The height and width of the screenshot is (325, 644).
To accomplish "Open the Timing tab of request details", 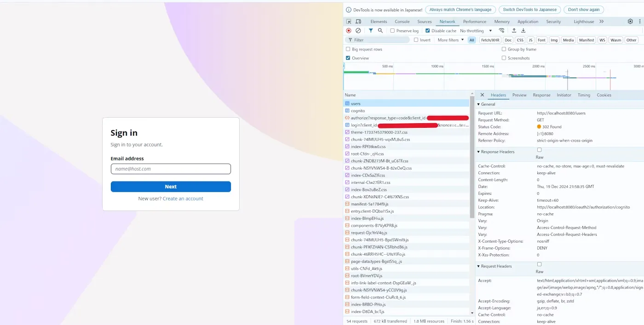I will (584, 95).
